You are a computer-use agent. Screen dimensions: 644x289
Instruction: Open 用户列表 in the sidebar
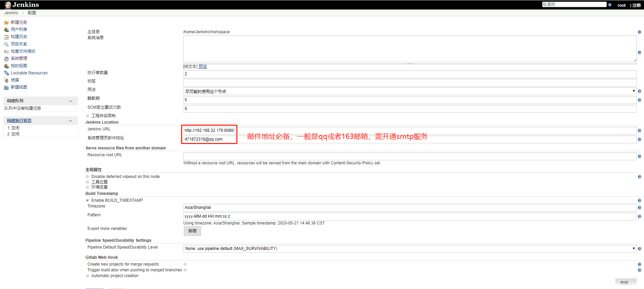coord(19,30)
